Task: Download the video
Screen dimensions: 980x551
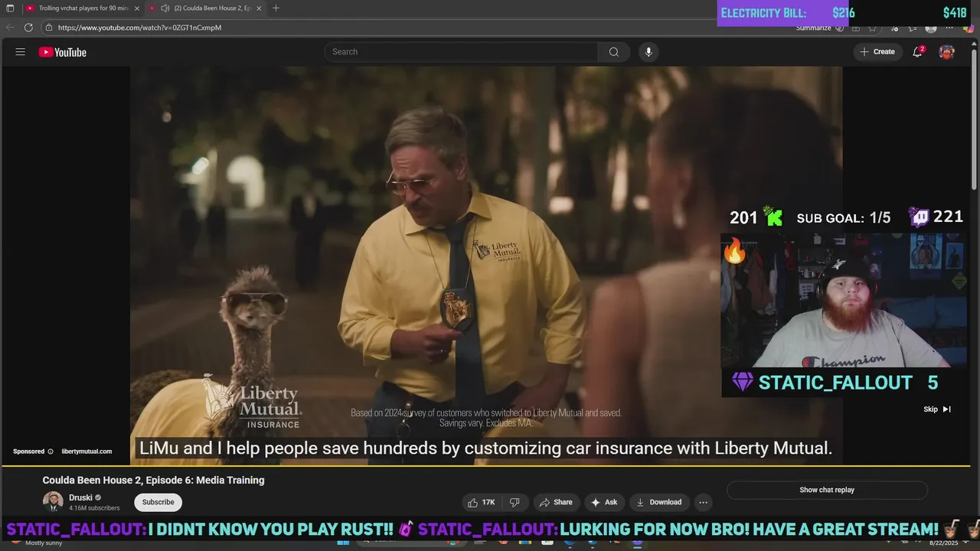Action: [x=659, y=502]
